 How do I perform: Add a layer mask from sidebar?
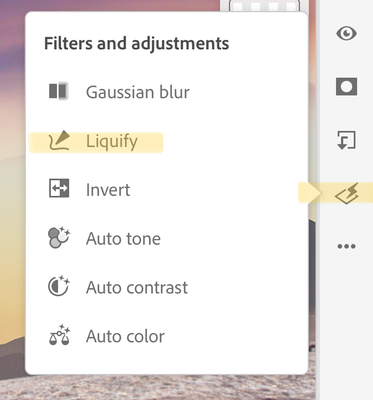(x=346, y=87)
